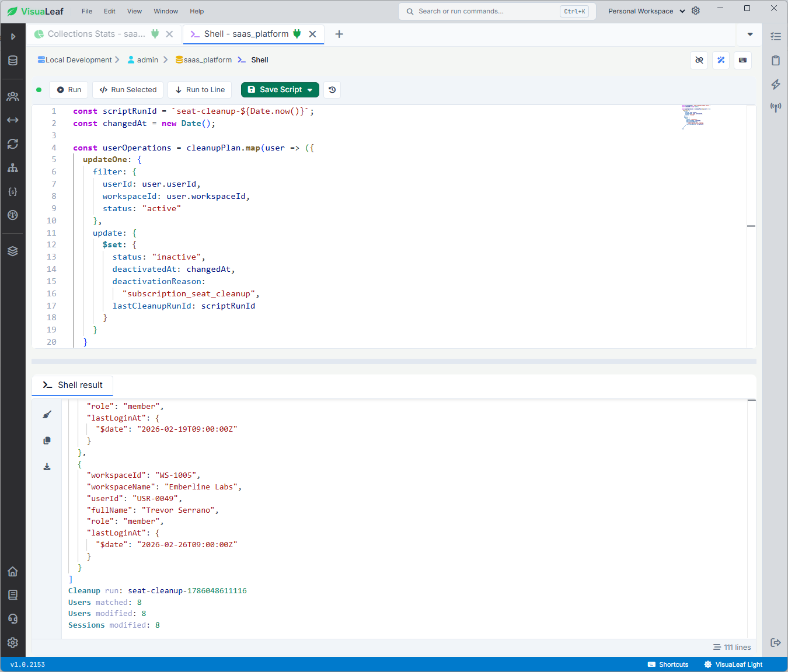
Task: Open the File menu
Action: click(x=87, y=11)
